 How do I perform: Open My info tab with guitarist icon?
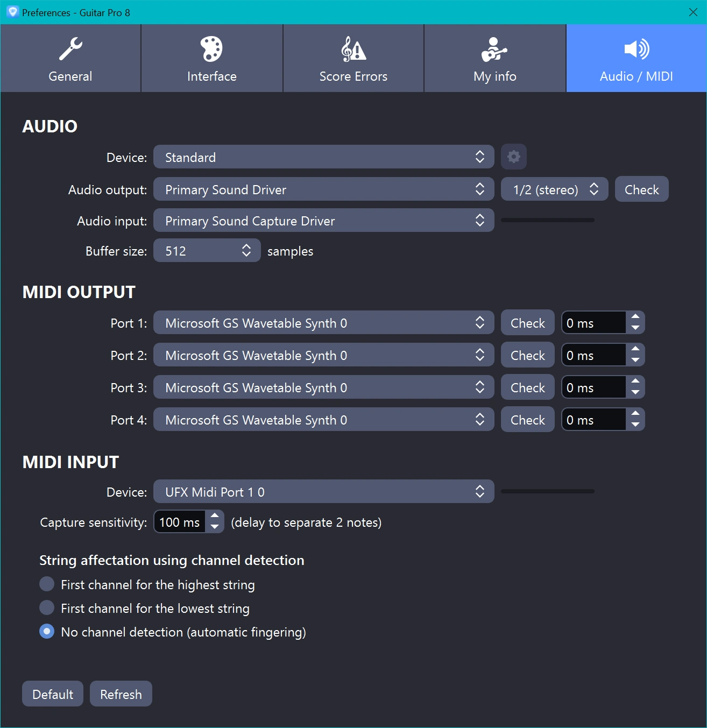tap(494, 59)
